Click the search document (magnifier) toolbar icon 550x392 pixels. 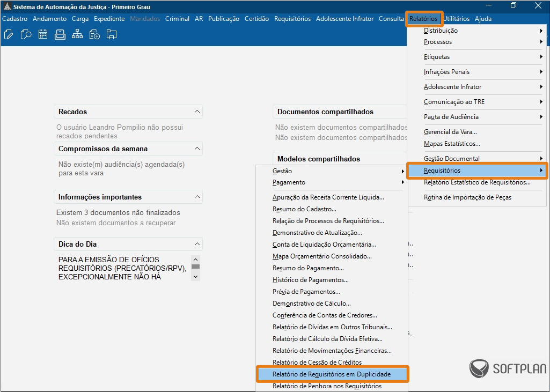pos(26,34)
